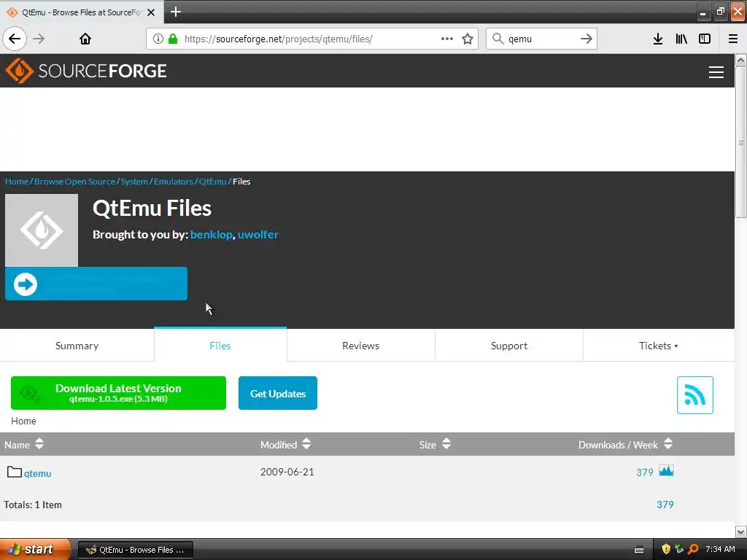Image resolution: width=747 pixels, height=560 pixels.
Task: Expand the Tickets dropdown tab
Action: (x=659, y=346)
